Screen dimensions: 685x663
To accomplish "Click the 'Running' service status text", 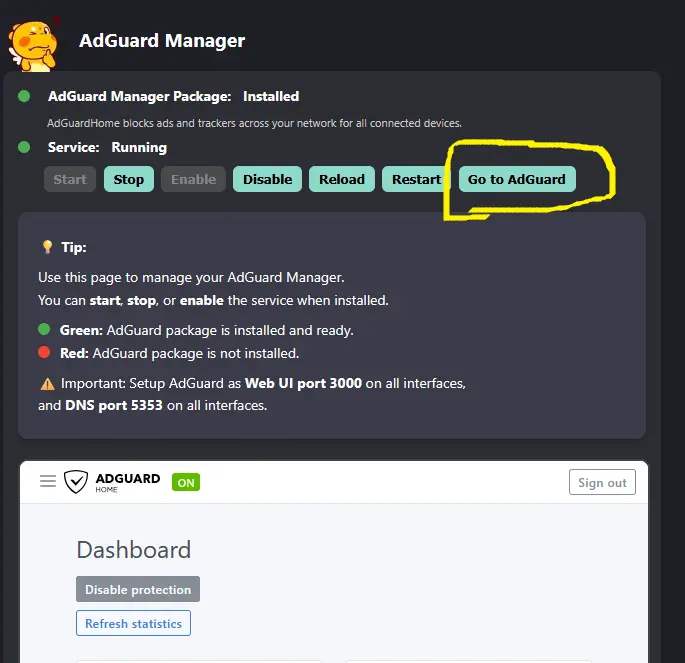I will (139, 148).
